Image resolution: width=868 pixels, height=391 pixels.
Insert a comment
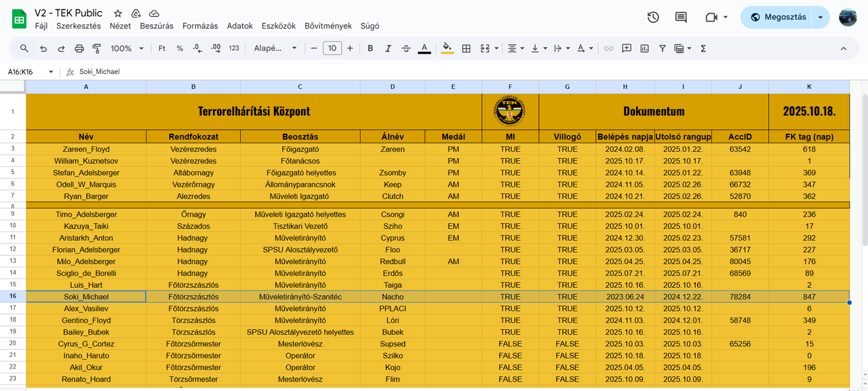click(627, 48)
